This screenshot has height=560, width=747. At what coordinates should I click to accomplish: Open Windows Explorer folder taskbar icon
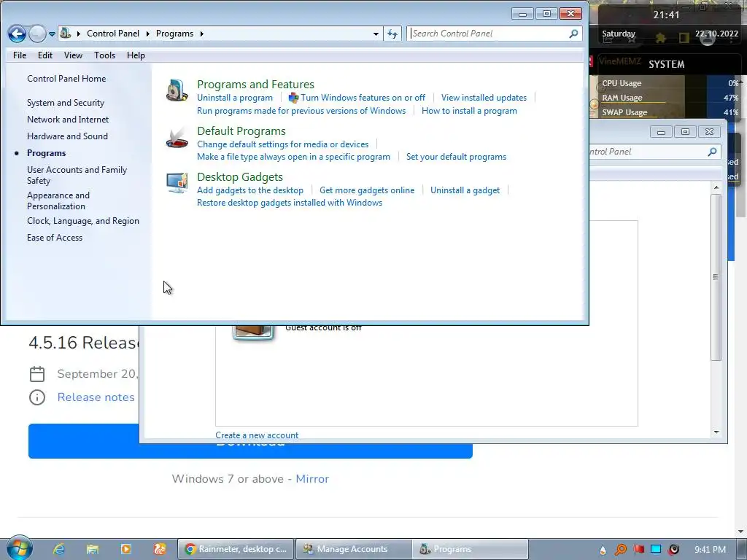click(x=93, y=549)
